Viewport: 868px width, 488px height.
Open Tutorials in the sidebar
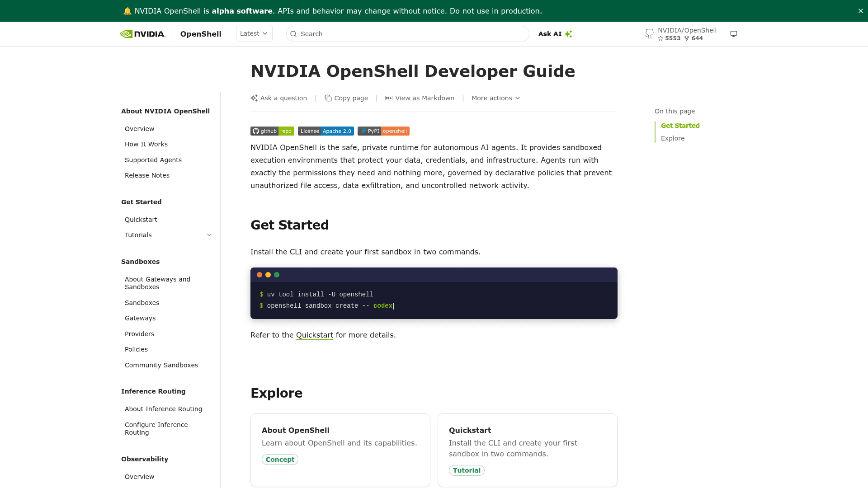pyautogui.click(x=138, y=235)
